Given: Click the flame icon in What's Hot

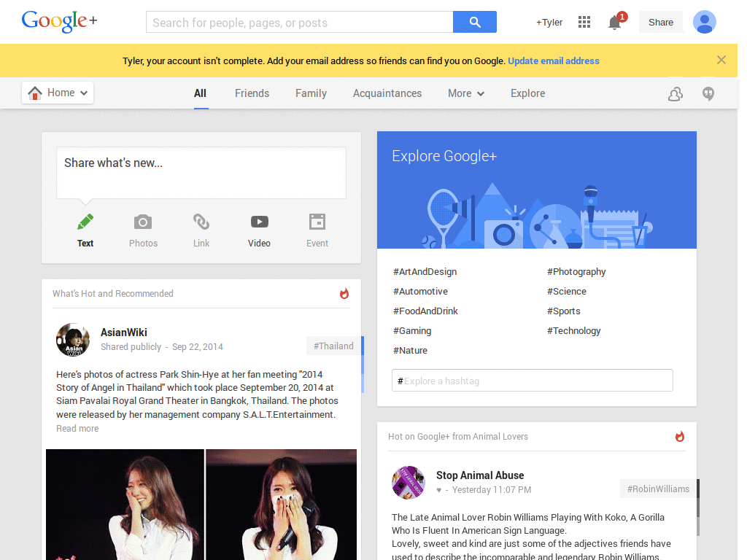Looking at the screenshot, I should [x=344, y=293].
